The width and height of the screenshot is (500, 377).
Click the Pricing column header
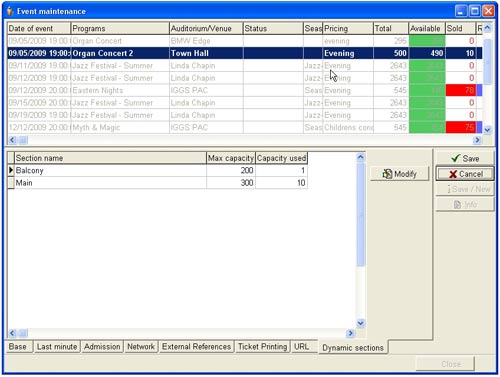point(348,28)
